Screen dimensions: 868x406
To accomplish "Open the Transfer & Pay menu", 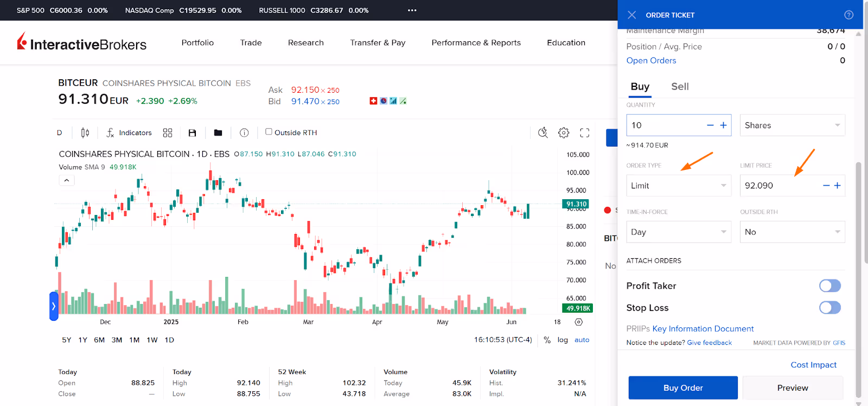I will pyautogui.click(x=378, y=43).
